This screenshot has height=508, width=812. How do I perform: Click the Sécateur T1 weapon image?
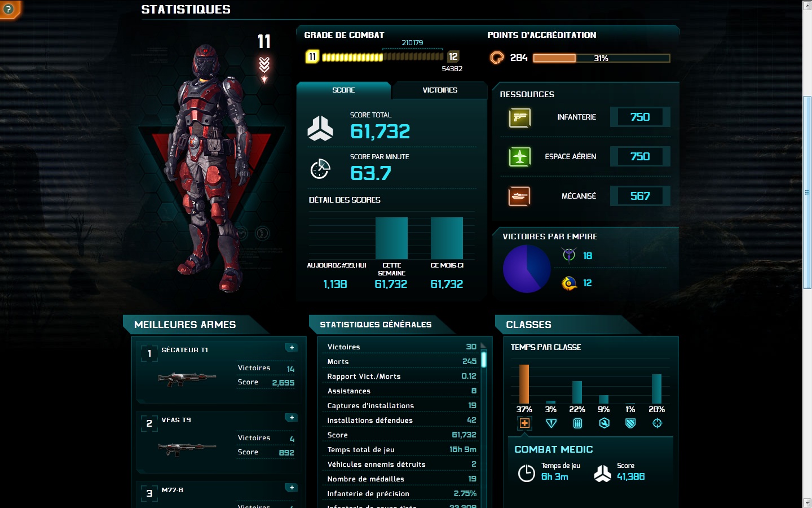[x=187, y=379]
